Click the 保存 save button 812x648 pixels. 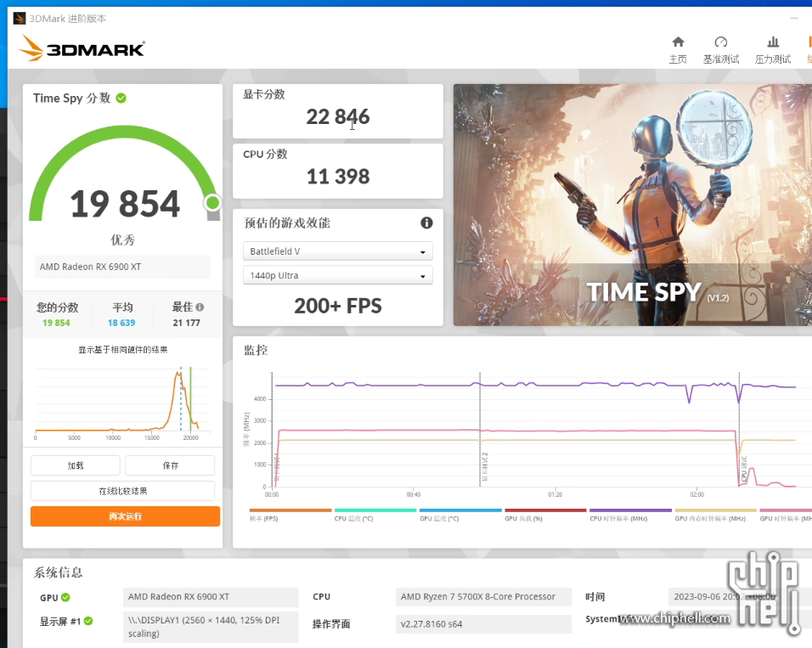[x=170, y=465]
